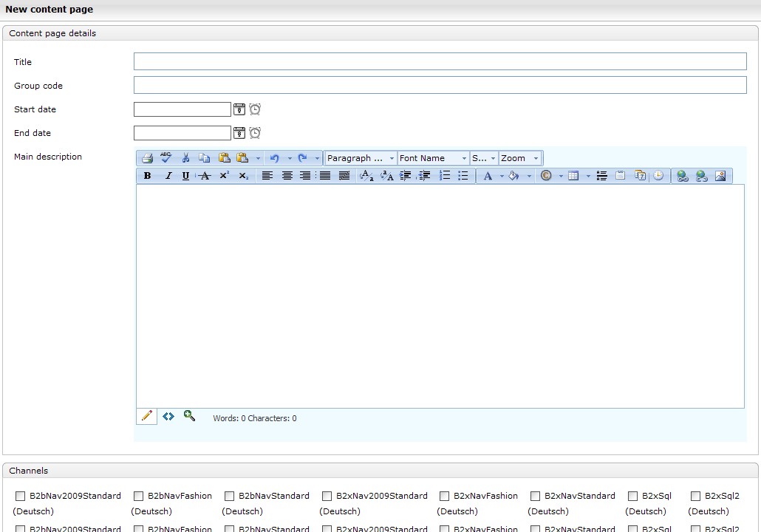Open Start date time picker
761x532 pixels.
coord(255,109)
